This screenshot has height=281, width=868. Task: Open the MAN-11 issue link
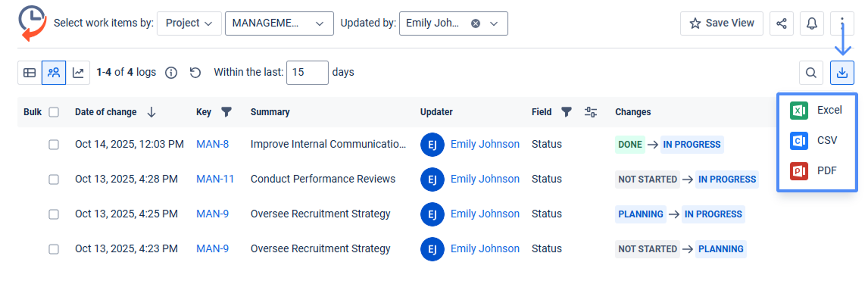(x=215, y=180)
